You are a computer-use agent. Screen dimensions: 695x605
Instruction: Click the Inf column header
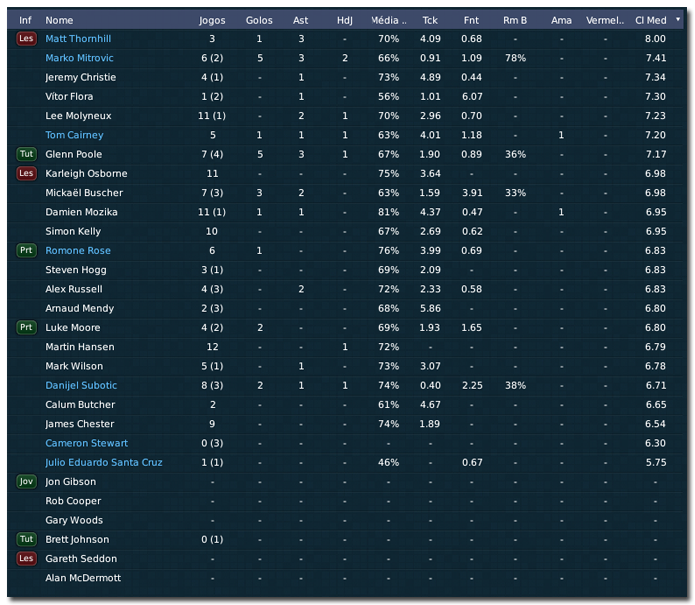[26, 20]
